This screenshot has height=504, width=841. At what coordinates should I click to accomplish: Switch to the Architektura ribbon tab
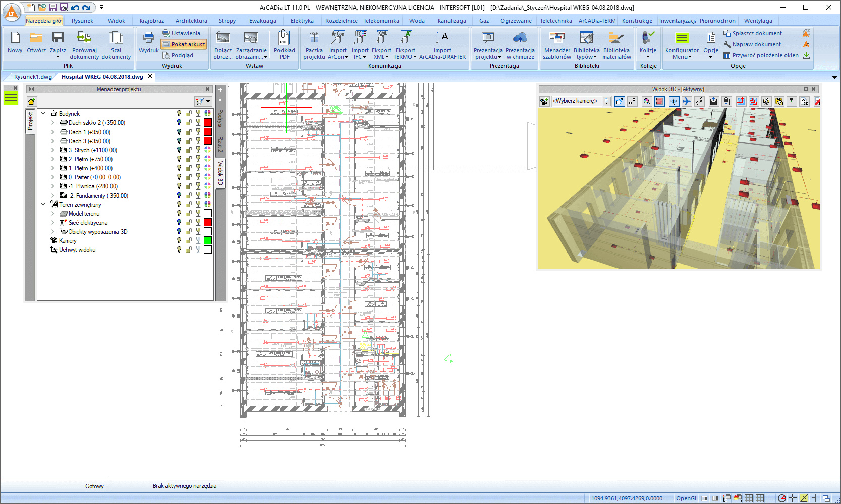tap(191, 21)
